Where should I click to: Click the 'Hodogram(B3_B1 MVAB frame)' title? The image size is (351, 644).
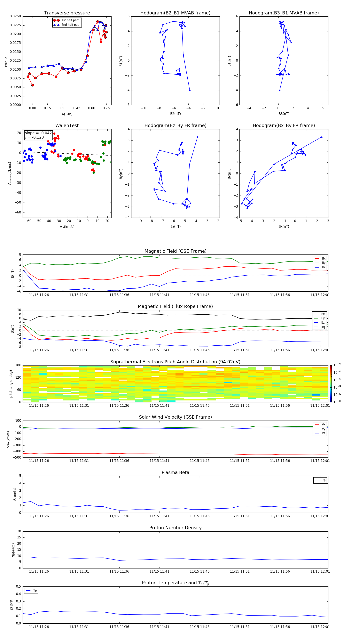[x=284, y=13]
